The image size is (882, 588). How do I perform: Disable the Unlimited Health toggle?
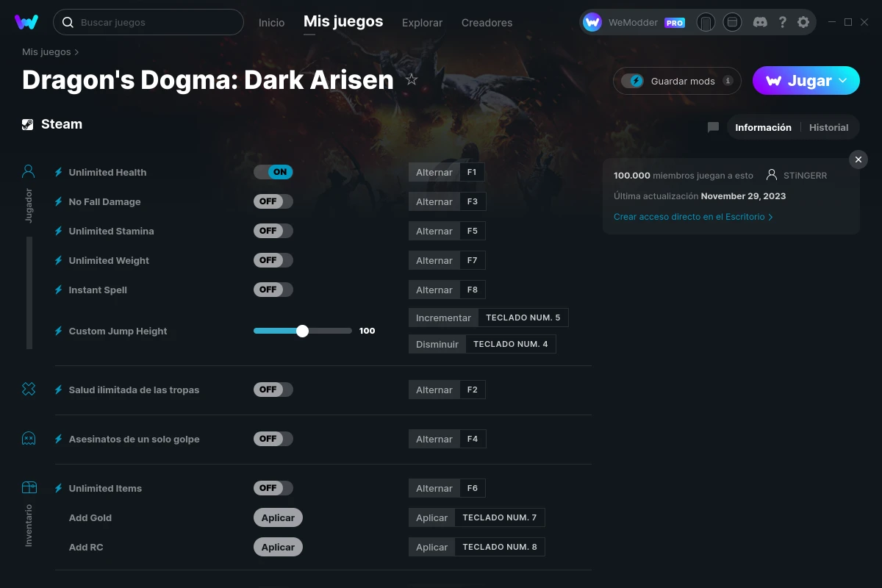tap(273, 172)
